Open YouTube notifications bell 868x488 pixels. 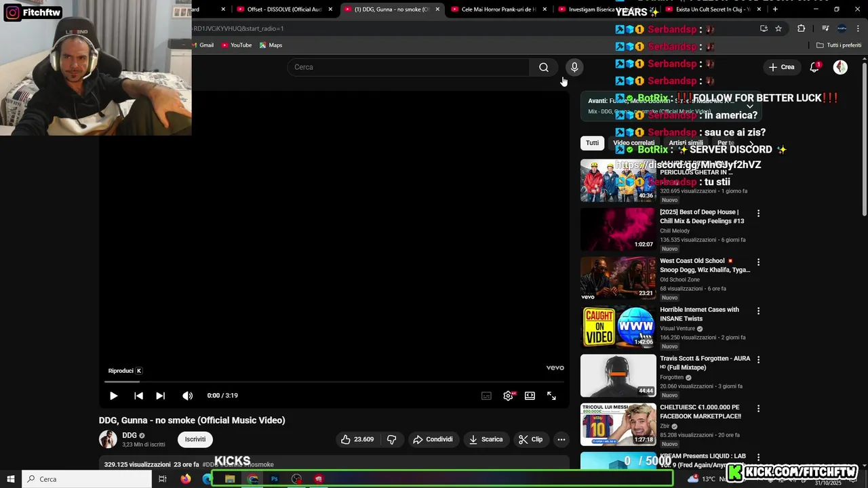click(814, 67)
